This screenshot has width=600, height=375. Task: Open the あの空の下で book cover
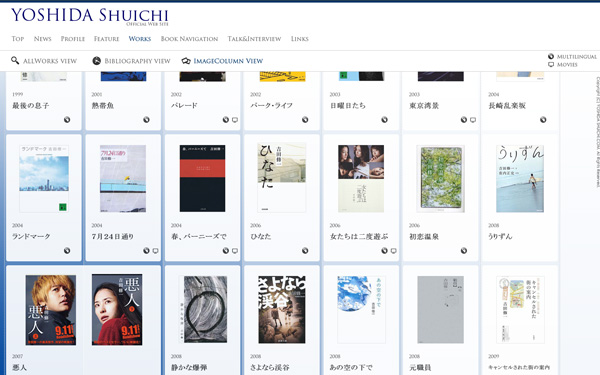[x=361, y=309]
